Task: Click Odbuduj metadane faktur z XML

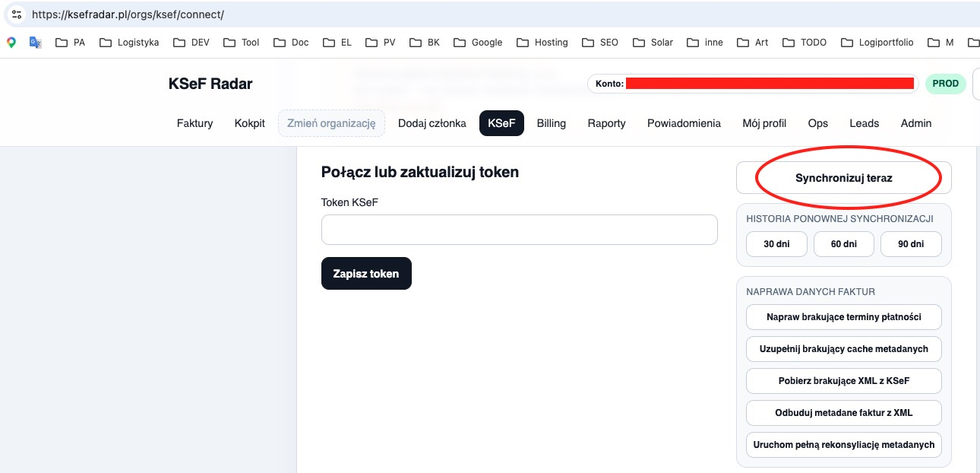Action: point(843,412)
